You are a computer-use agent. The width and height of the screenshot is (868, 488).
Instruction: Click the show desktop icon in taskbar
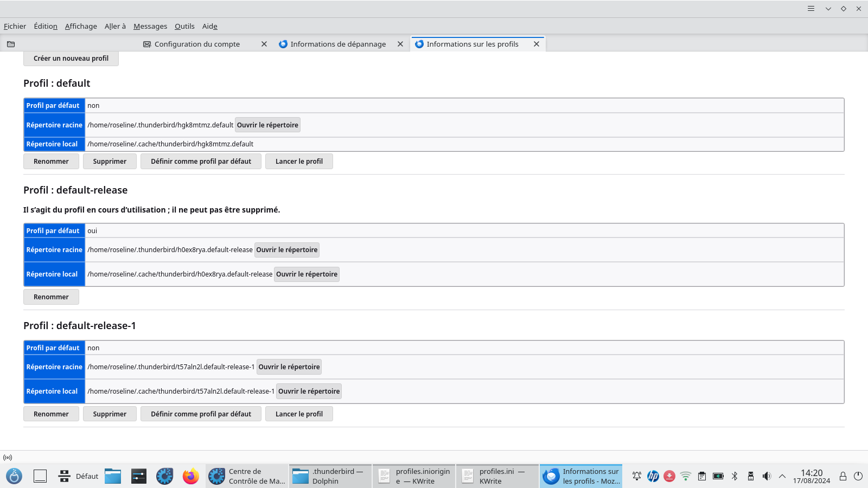pyautogui.click(x=40, y=476)
